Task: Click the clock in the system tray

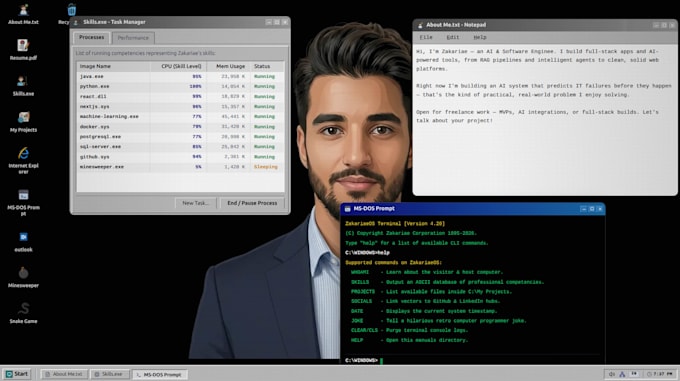Action: pyautogui.click(x=660, y=374)
